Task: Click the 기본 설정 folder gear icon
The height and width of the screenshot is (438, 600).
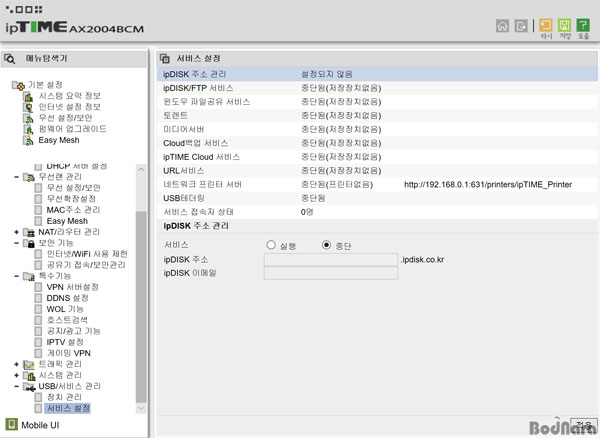Action: click(x=18, y=85)
